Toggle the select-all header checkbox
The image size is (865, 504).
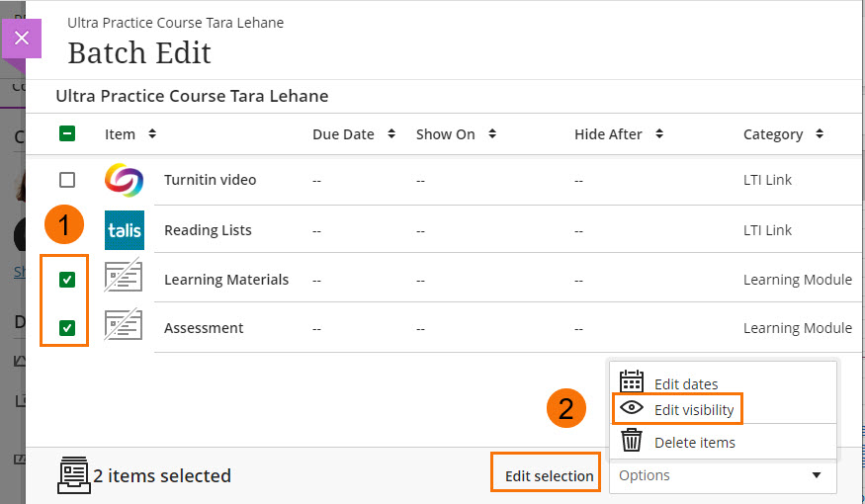(67, 134)
